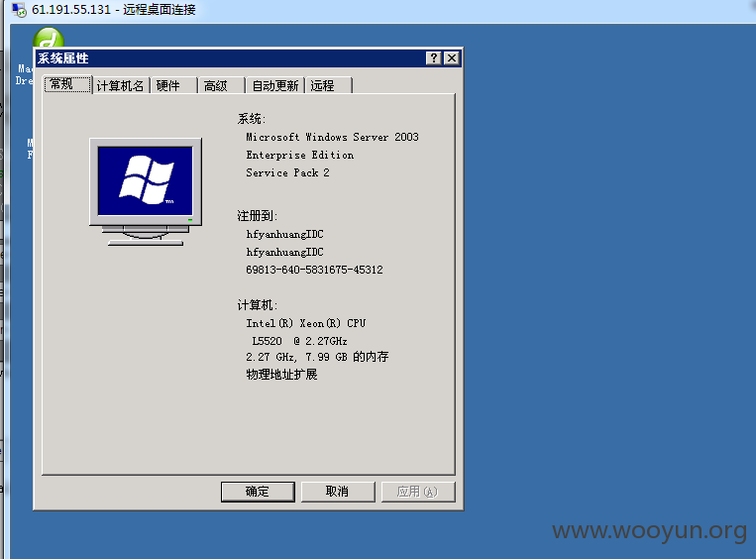Viewport: 756px width, 559px height.
Task: Click the greyed-out 应用(A) button
Action: 417,492
